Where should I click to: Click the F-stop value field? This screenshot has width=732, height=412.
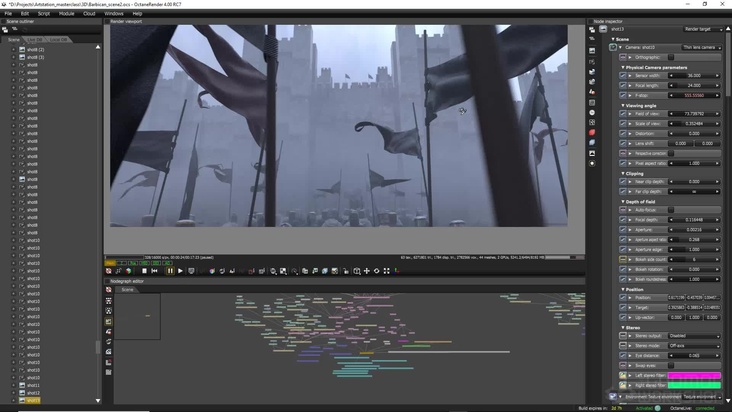(x=694, y=95)
